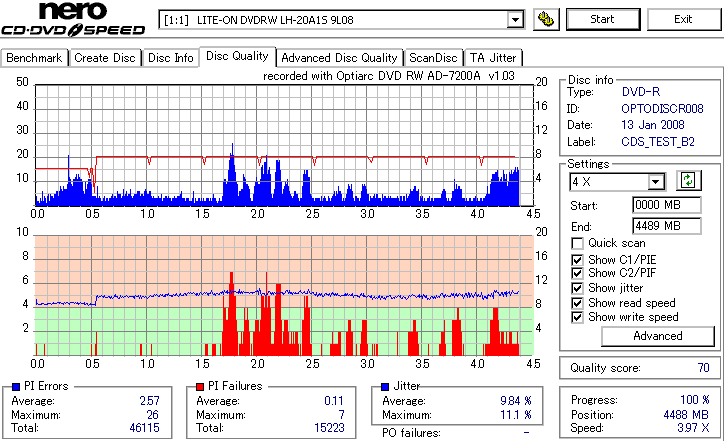724x441 pixels.
Task: Click the PI Failures total 15223
Action: [329, 428]
